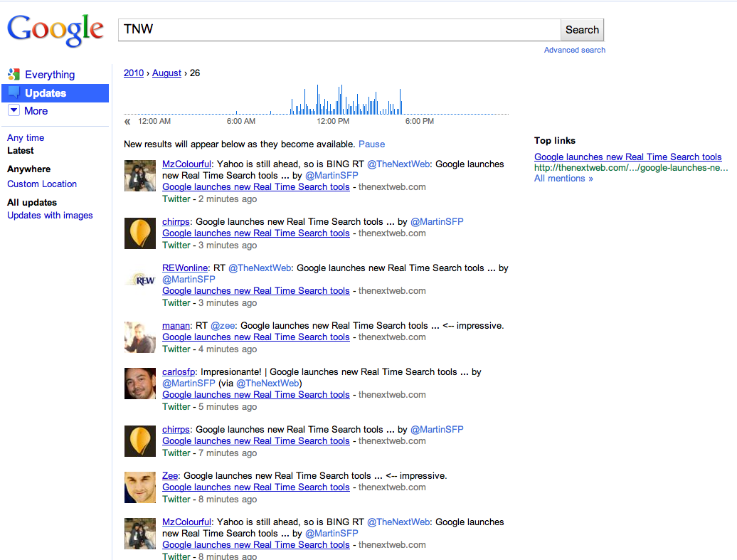Image resolution: width=737 pixels, height=560 pixels.
Task: Select the All updates filter
Action: coord(32,202)
